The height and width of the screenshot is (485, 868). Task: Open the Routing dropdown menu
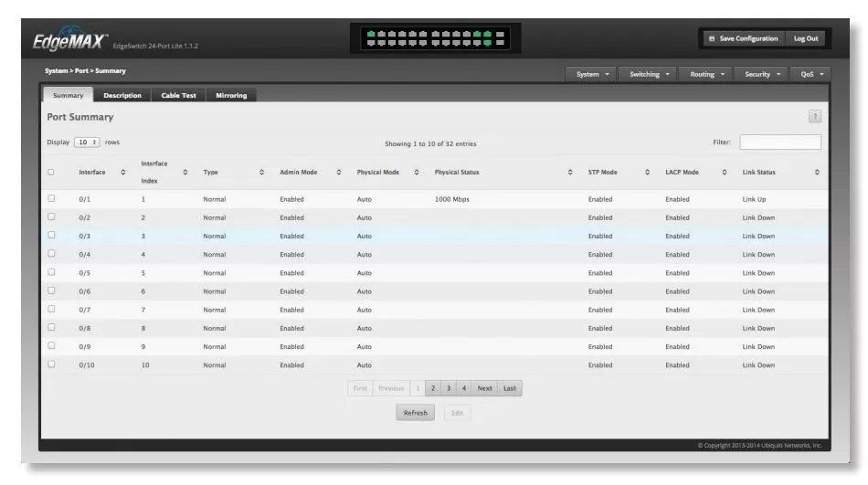pyautogui.click(x=707, y=74)
